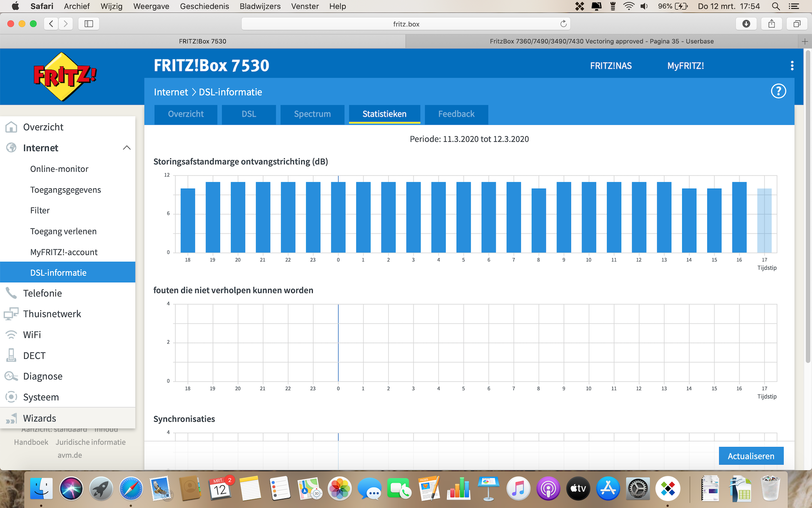The height and width of the screenshot is (508, 812).
Task: Open the help question mark icon
Action: pos(778,91)
